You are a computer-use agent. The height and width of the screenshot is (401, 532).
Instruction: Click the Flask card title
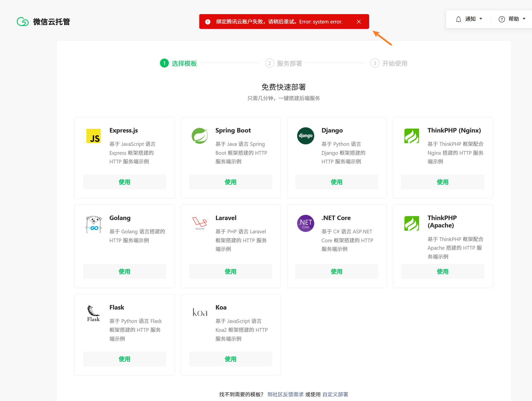(x=117, y=307)
